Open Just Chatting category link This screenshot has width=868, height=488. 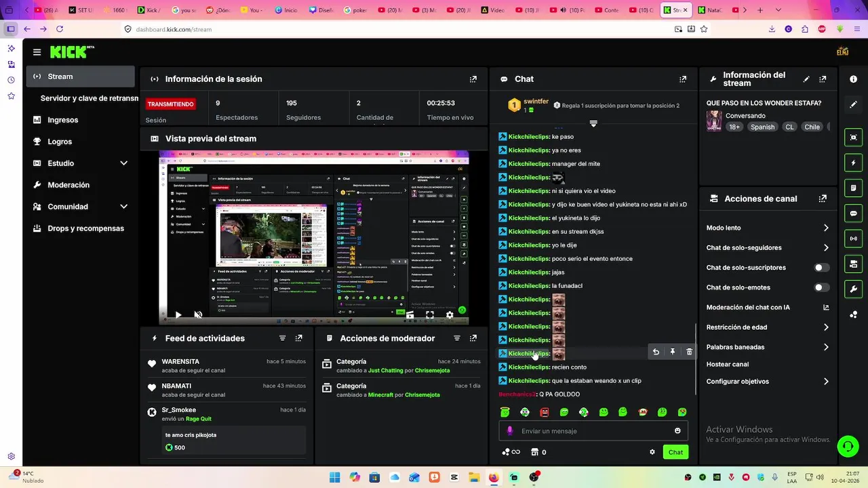point(385,370)
